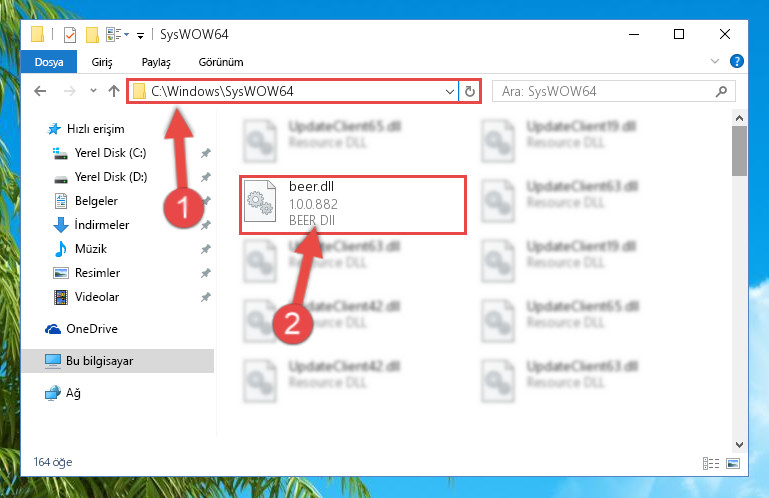This screenshot has height=498, width=769.
Task: Click the address bar path C:\Windows\SysWOW64
Action: tap(222, 91)
